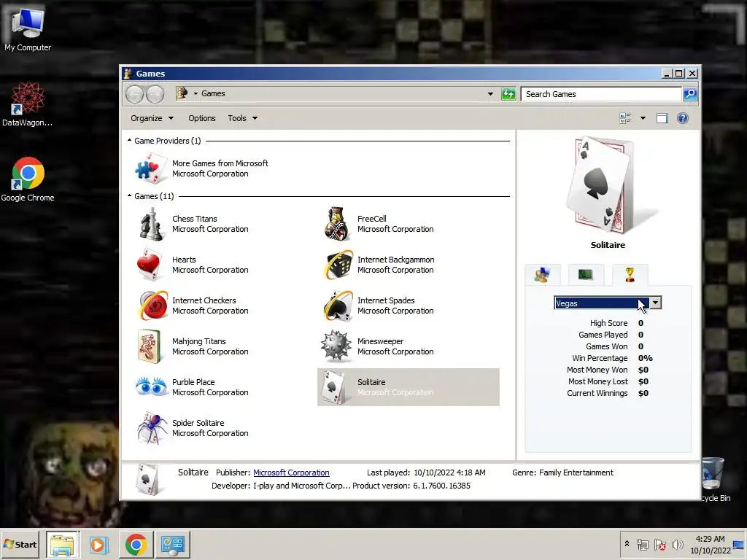Select Internet Checkers icon
The image size is (747, 560).
153,306
